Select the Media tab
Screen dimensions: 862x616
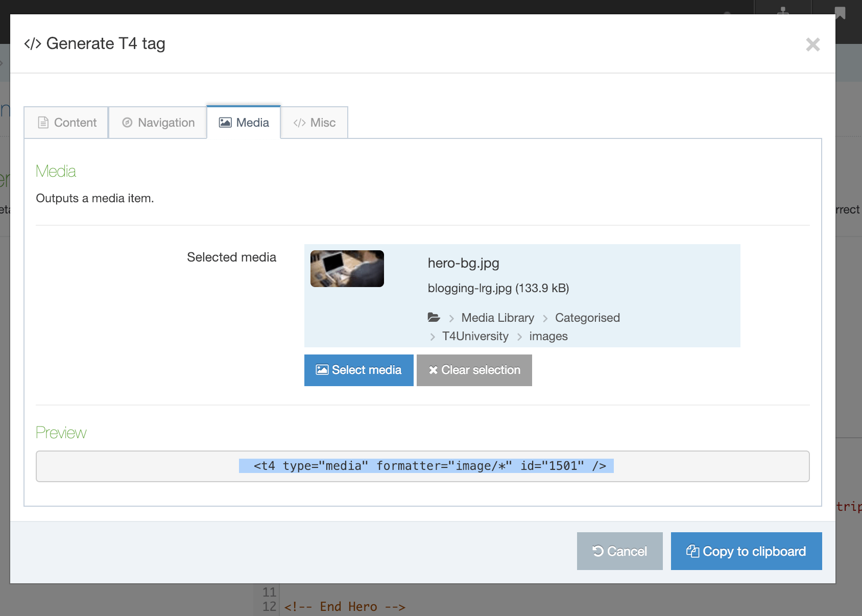point(244,123)
